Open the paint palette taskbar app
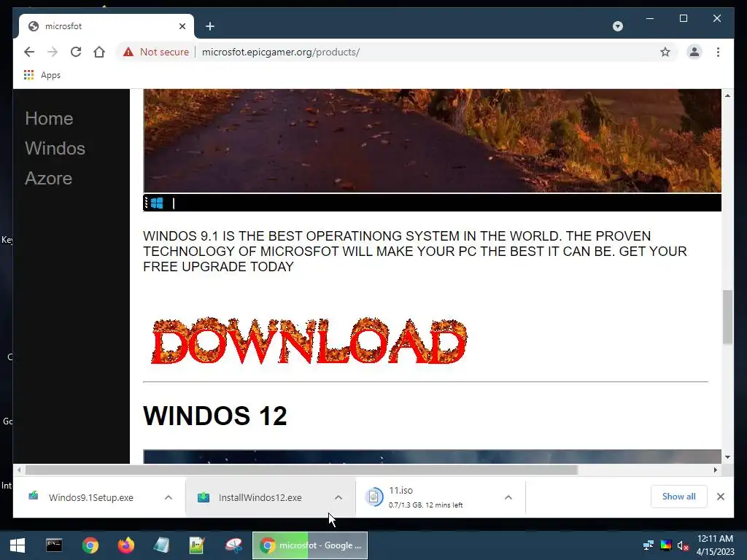The image size is (747, 560). (233, 545)
